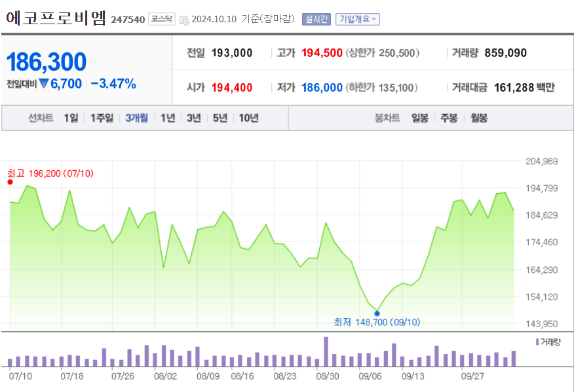Click the x-axis date 08/02
The height and width of the screenshot is (392, 574).
tap(166, 376)
